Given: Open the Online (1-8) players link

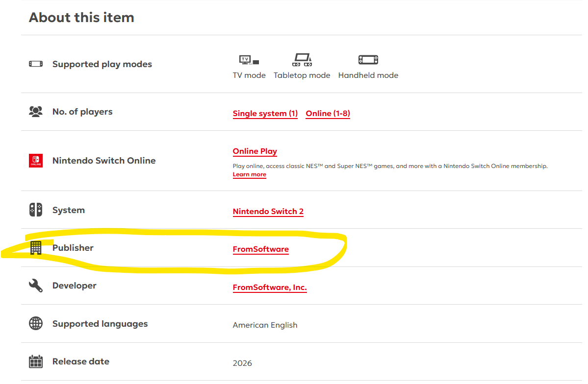Looking at the screenshot, I should 328,114.
